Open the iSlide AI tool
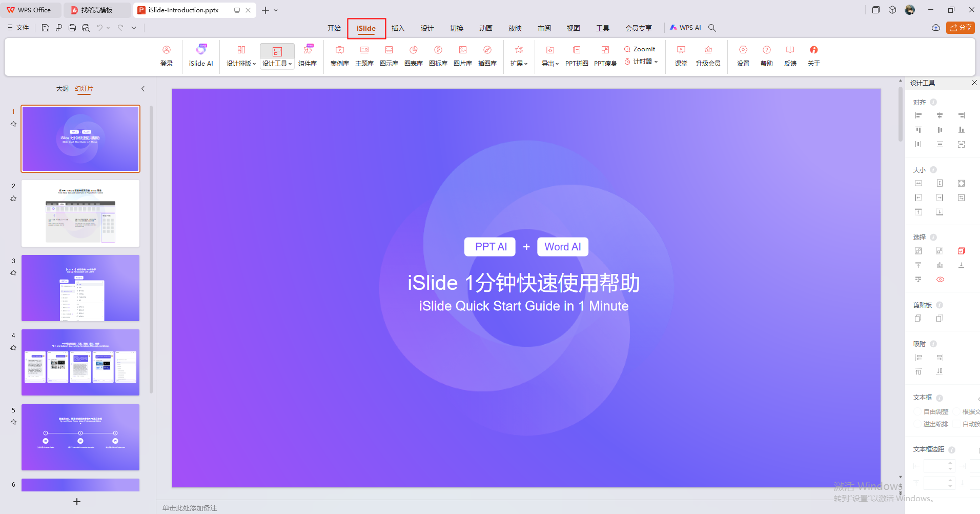 point(201,56)
